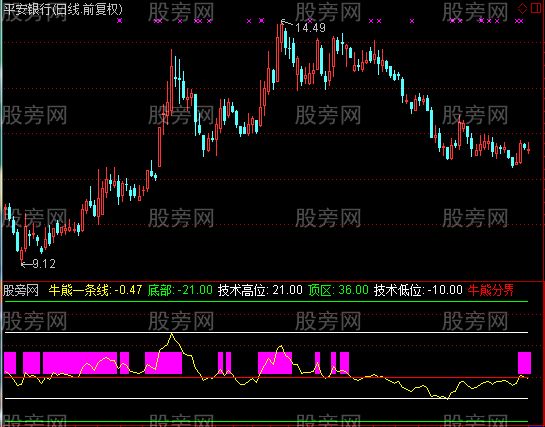Select the 技术低位: -10.00 indicator label

[418, 290]
